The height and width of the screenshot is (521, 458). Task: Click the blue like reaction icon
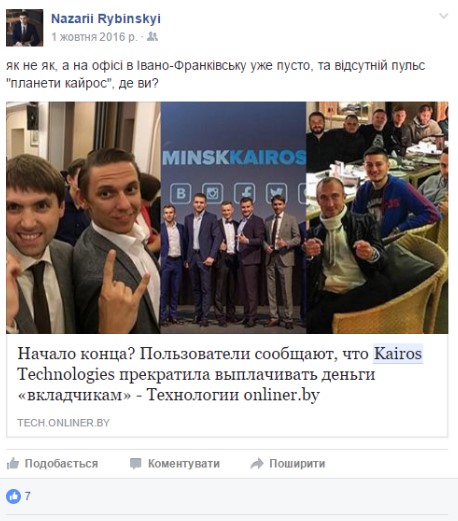tap(13, 496)
